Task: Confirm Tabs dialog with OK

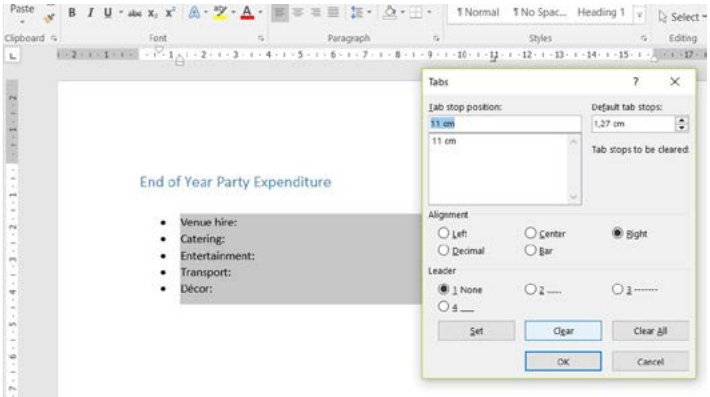Action: click(x=563, y=362)
